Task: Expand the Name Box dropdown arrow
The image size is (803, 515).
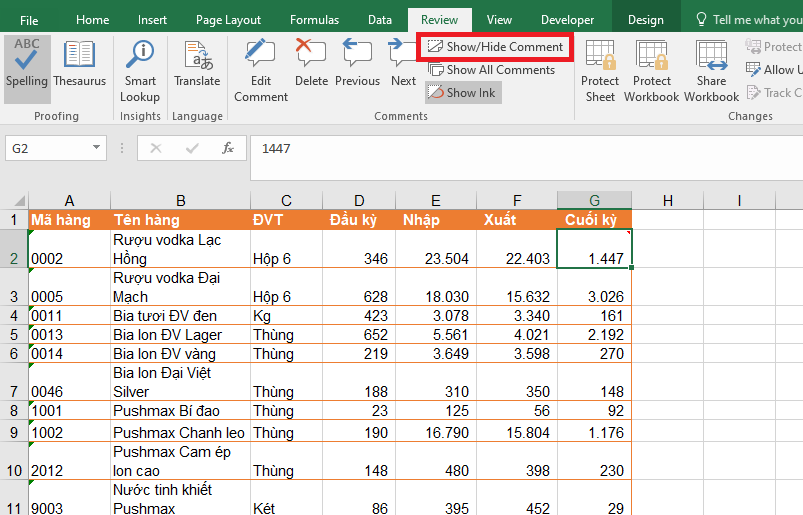Action: [x=96, y=148]
